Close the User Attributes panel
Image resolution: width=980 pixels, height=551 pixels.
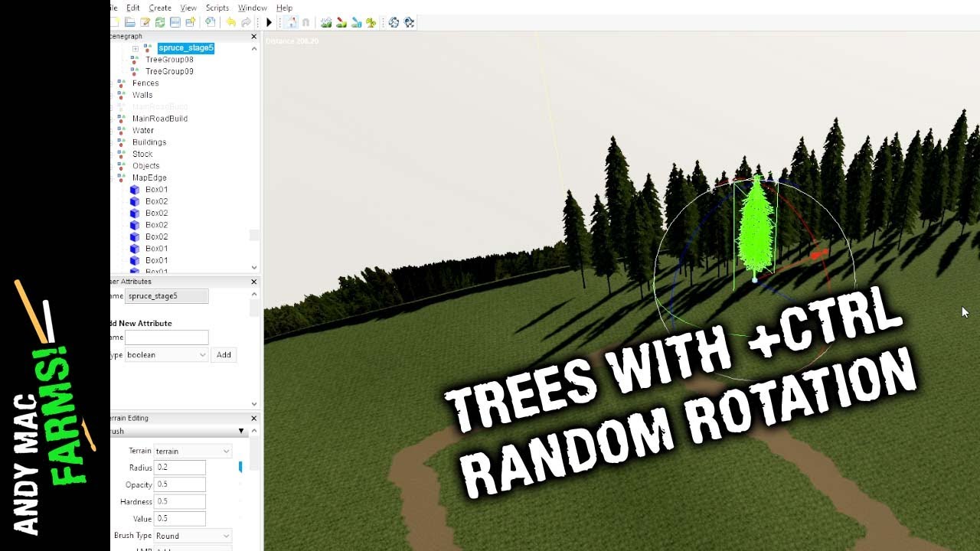click(x=254, y=282)
